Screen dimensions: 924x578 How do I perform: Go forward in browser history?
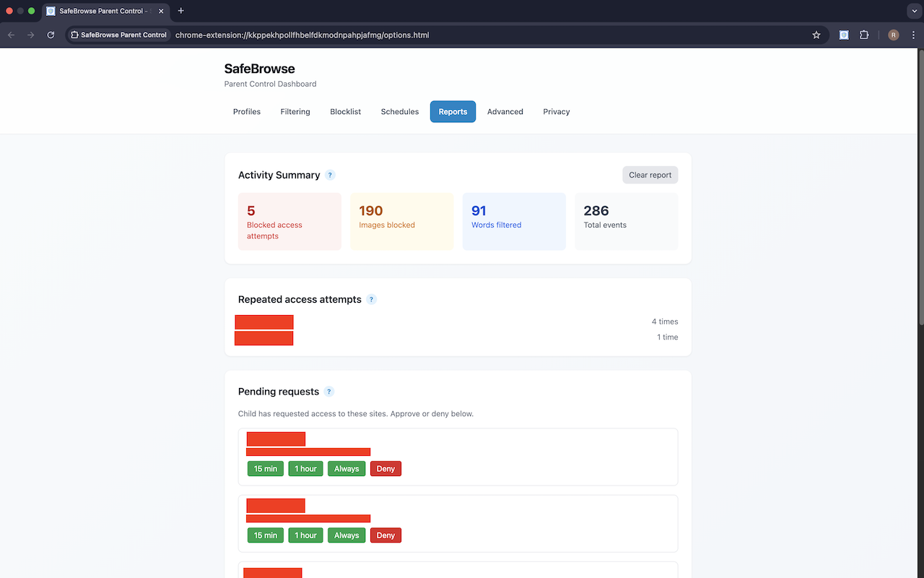pyautogui.click(x=30, y=35)
